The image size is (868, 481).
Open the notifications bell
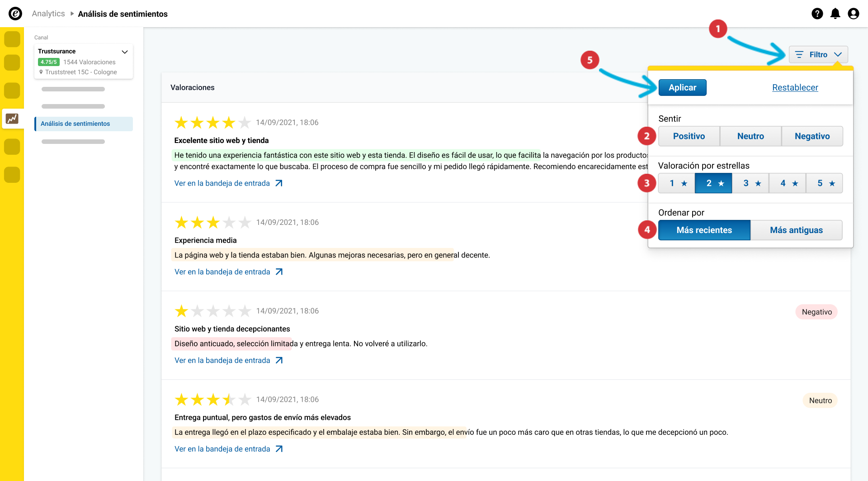pos(835,14)
